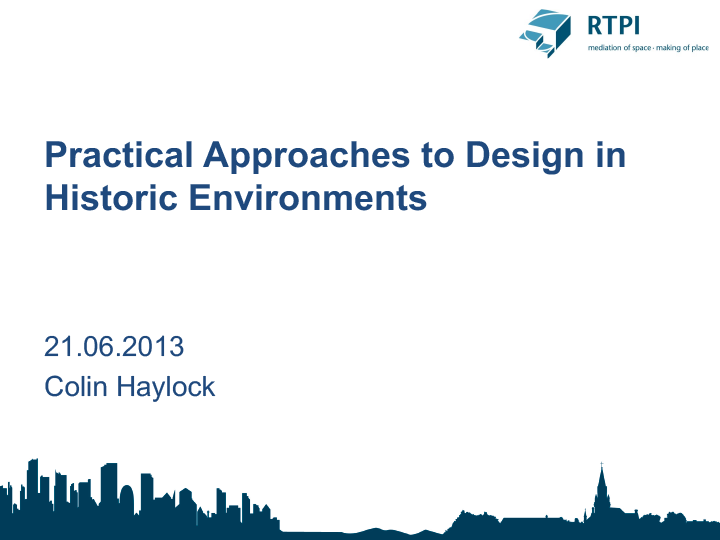This screenshot has height=540, width=720.
Task: Click the bold RTPI lettering
Action: [616, 26]
